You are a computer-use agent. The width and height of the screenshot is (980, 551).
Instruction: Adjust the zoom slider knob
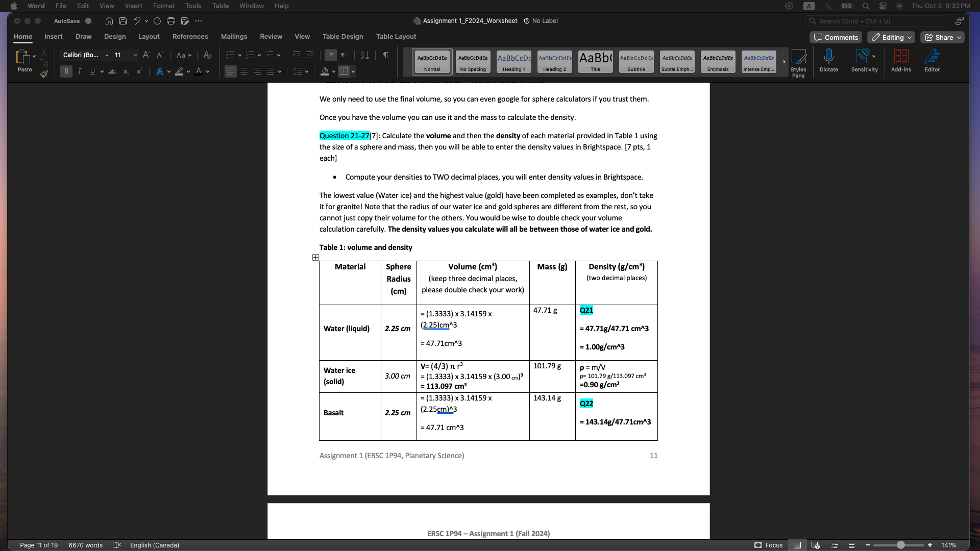900,545
